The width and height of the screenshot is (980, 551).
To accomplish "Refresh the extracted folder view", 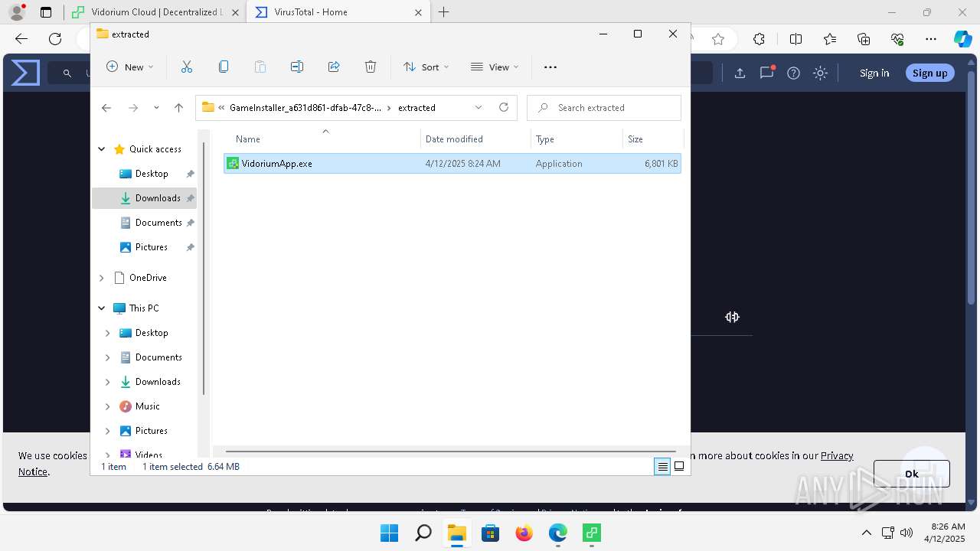I will (x=504, y=108).
